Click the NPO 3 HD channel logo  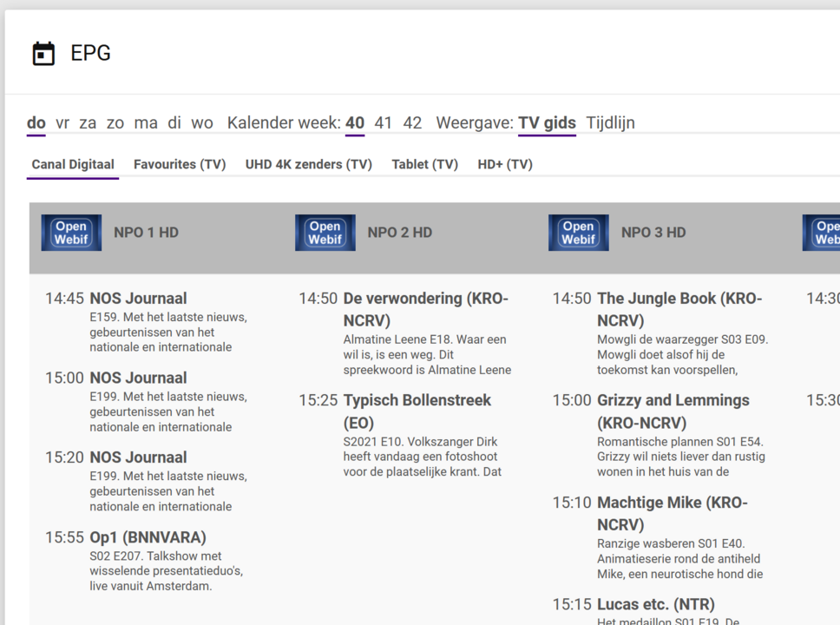click(578, 233)
